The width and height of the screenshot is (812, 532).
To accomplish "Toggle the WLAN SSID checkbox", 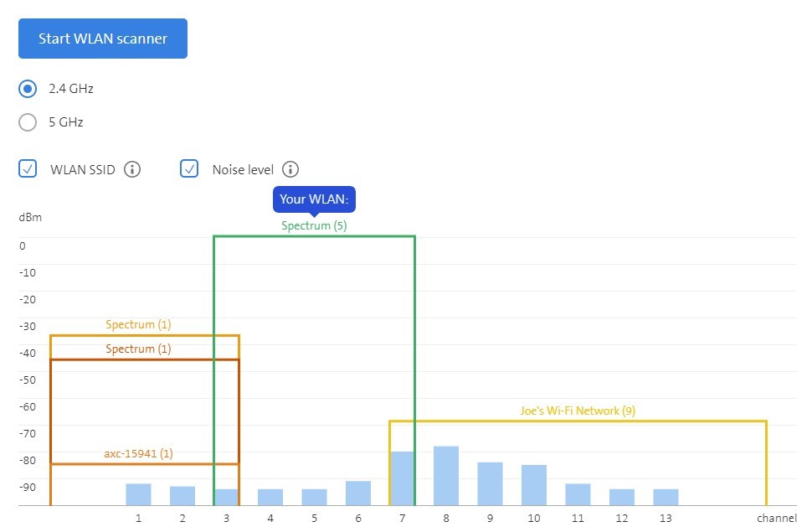I will click(x=28, y=169).
